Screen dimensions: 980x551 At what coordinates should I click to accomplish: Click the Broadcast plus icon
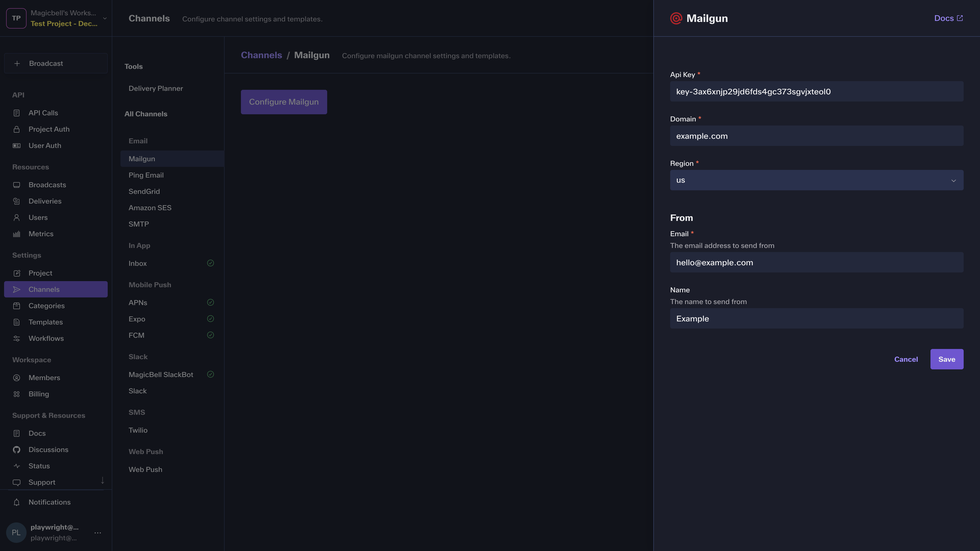point(17,64)
